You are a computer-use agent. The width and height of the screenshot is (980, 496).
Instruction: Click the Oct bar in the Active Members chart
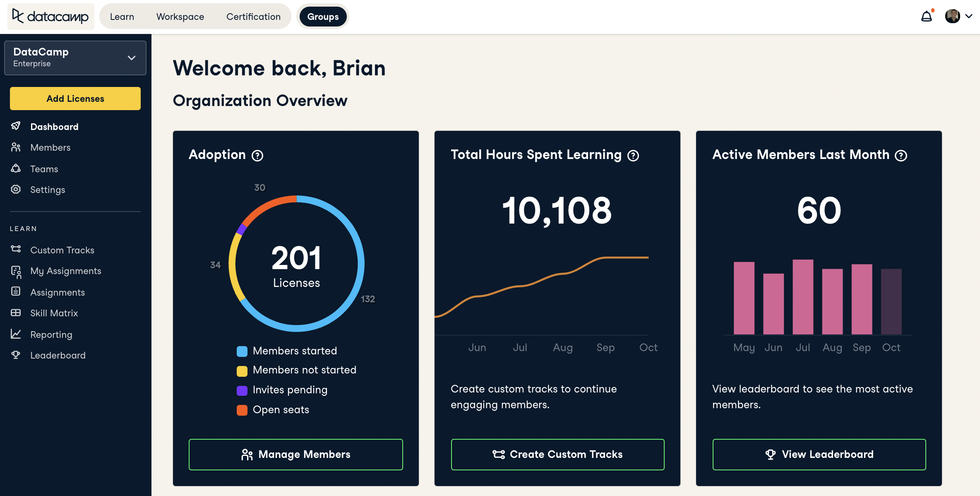click(x=891, y=301)
